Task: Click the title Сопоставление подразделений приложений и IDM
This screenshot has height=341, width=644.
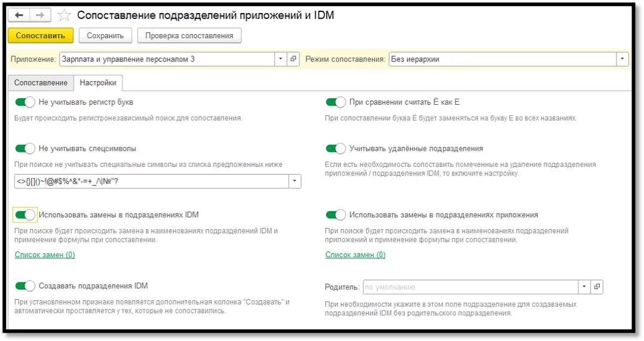Action: click(x=206, y=15)
